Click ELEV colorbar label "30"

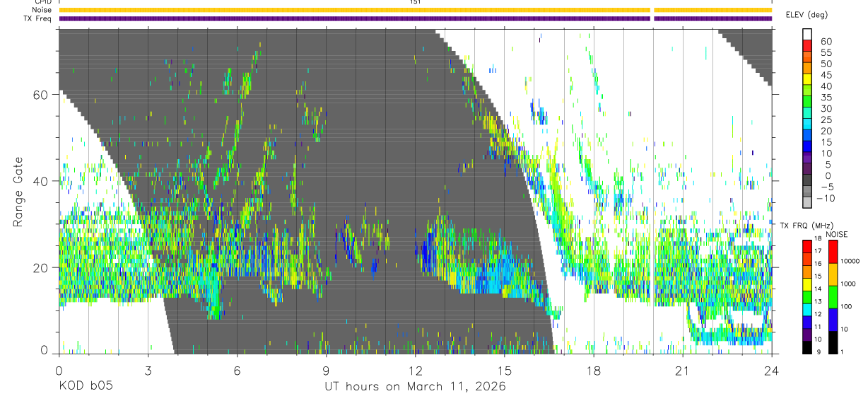(826, 108)
